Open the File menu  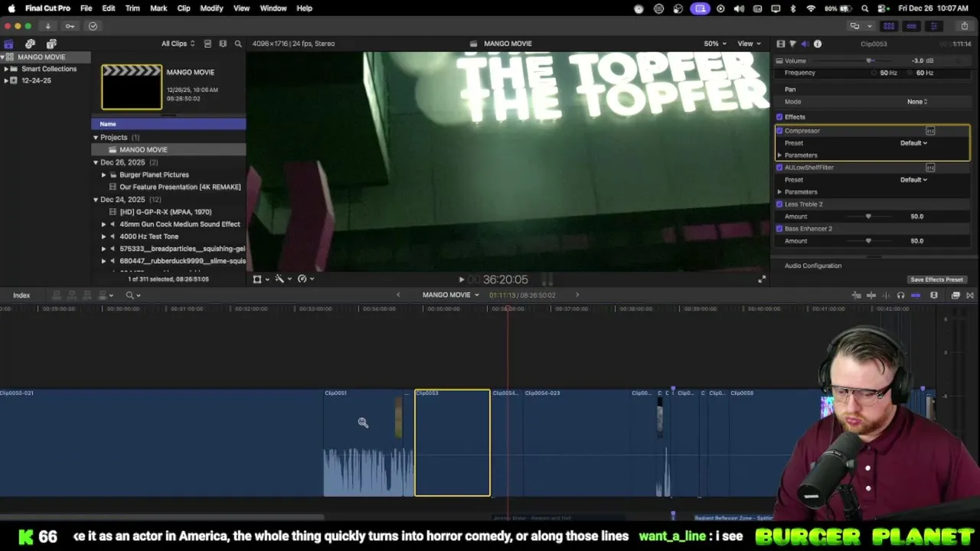point(86,8)
